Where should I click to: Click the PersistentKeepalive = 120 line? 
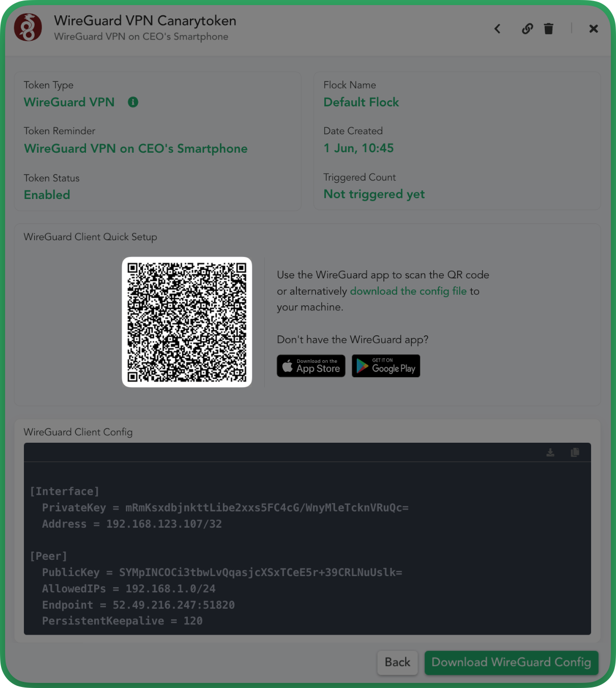(122, 621)
